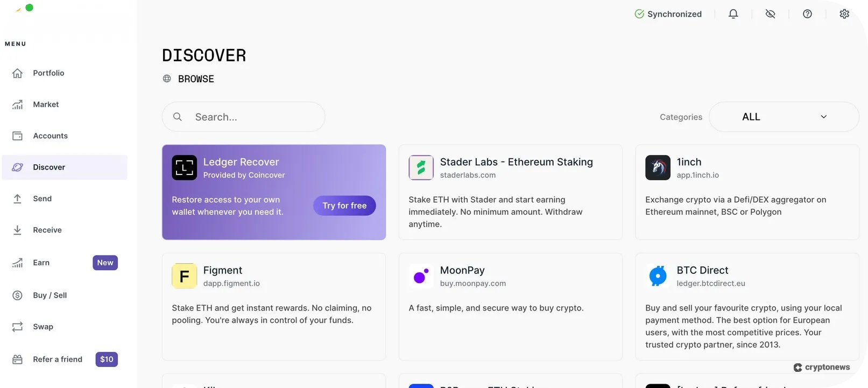Click the MoonPay app icon
The image size is (868, 388).
click(421, 276)
